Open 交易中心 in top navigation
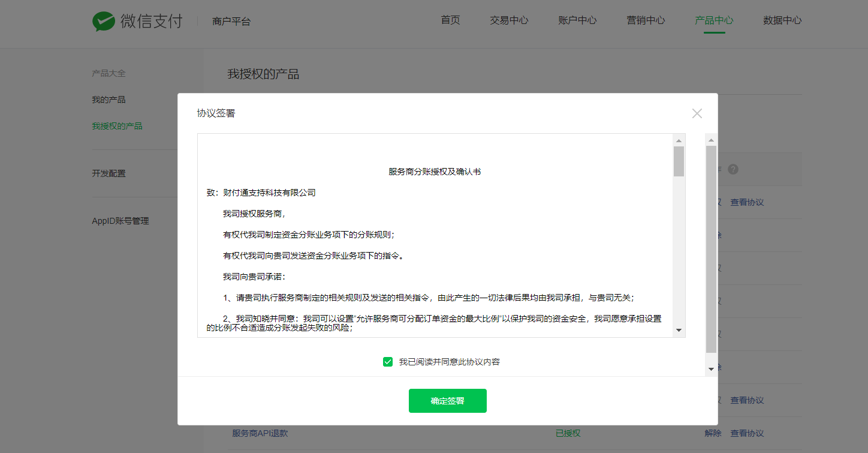The image size is (868, 453). tap(509, 20)
